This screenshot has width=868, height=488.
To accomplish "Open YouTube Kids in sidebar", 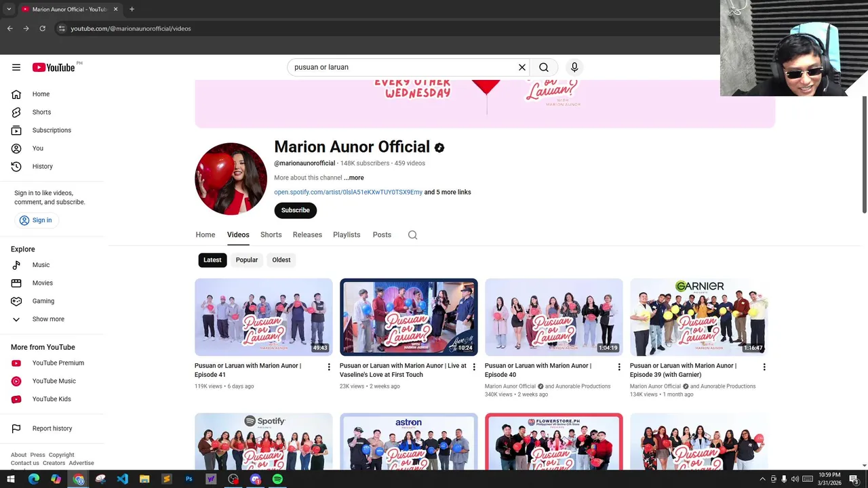I will pyautogui.click(x=52, y=399).
